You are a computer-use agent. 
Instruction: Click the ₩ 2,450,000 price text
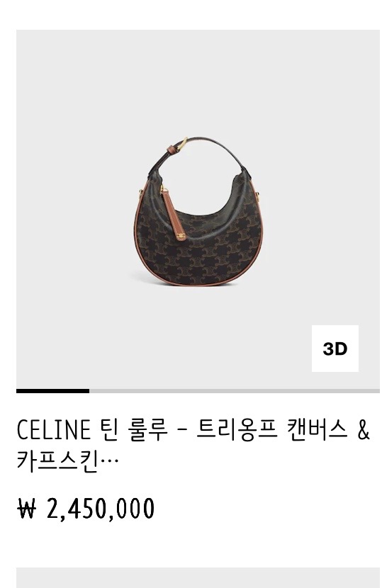86,509
